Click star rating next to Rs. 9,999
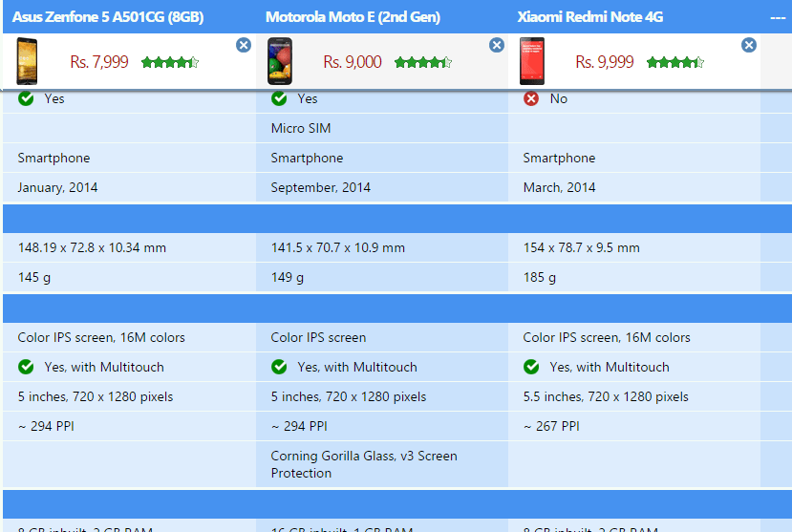This screenshot has width=792, height=532. pyautogui.click(x=675, y=62)
